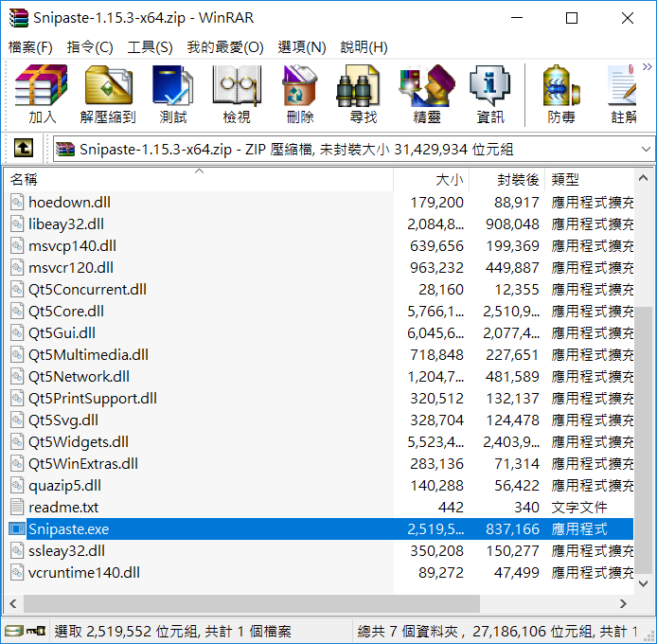The height and width of the screenshot is (644, 657).
Task: Open the 檔案(F) menu
Action: 30,47
